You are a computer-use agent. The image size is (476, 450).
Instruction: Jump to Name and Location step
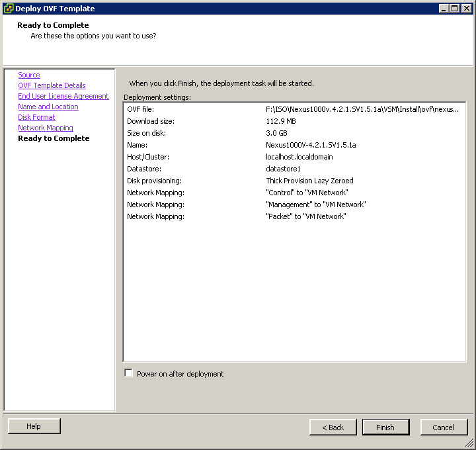pos(48,107)
